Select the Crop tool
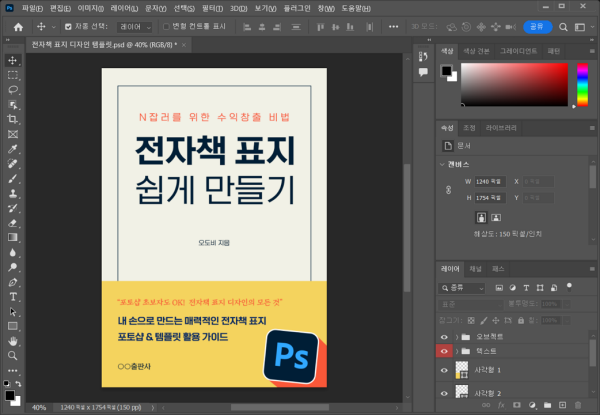The width and height of the screenshot is (600, 415). point(13,119)
